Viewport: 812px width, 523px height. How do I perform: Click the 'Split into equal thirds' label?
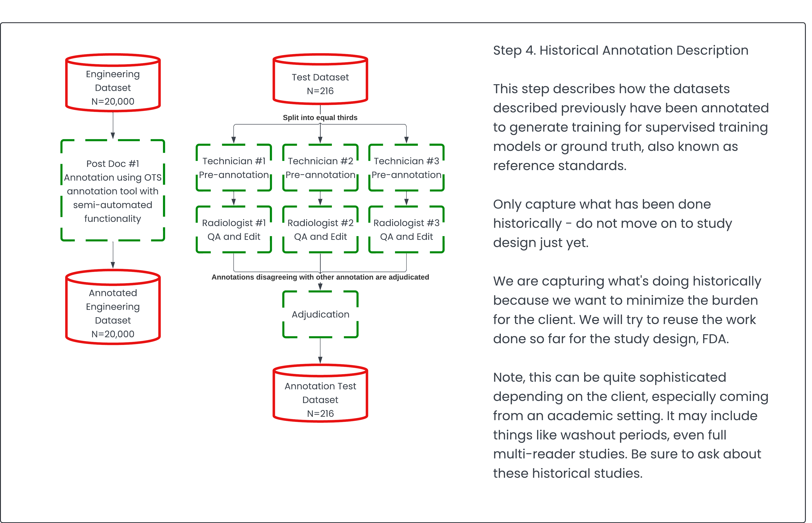pos(320,118)
